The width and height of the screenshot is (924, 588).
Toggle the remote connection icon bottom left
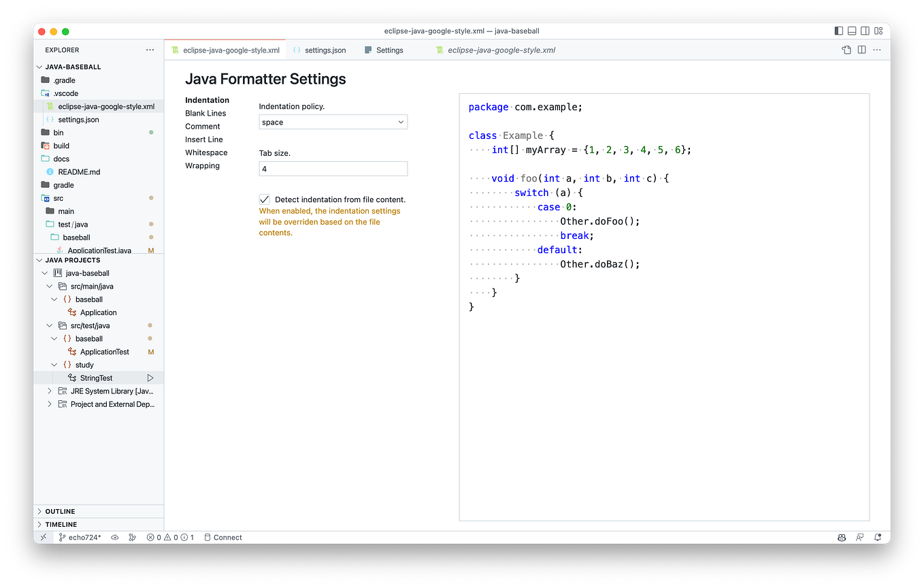tap(44, 537)
